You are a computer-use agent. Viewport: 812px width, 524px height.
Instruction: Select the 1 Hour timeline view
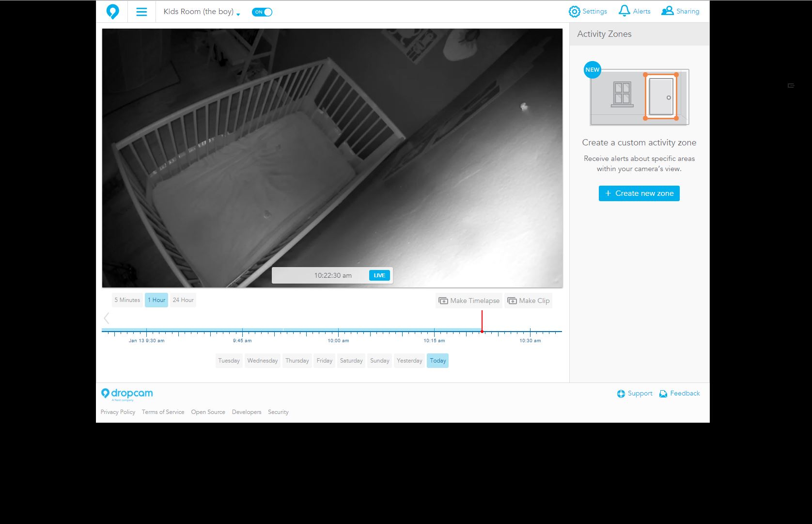click(x=156, y=300)
